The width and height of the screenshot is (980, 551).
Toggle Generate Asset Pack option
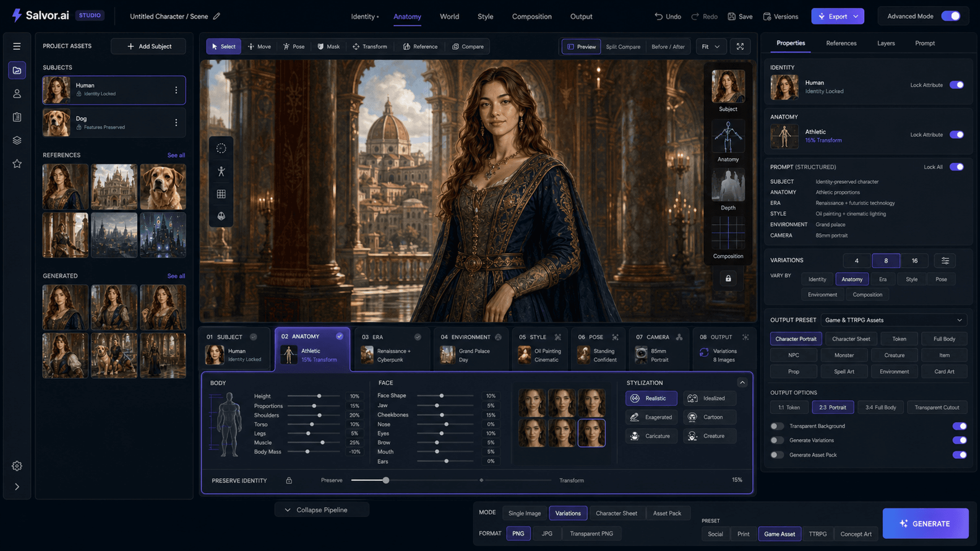tap(959, 455)
